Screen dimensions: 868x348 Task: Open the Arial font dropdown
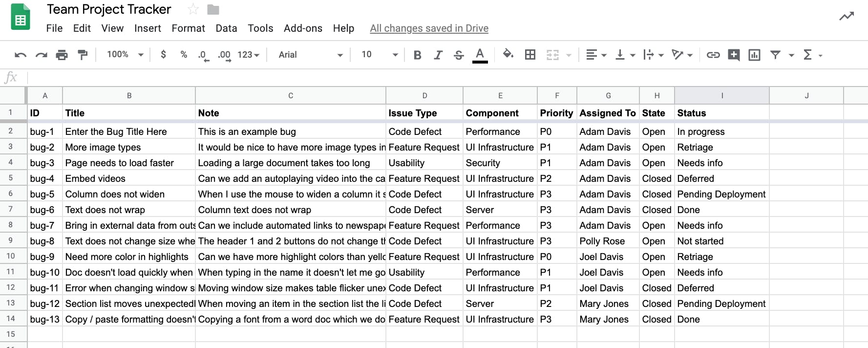[x=311, y=55]
